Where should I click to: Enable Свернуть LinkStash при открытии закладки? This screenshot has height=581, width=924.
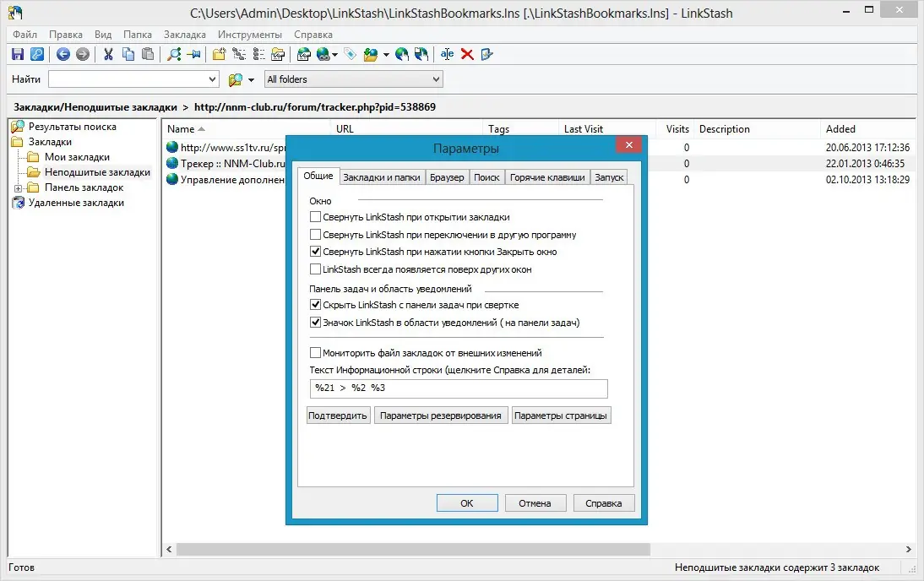coord(315,217)
